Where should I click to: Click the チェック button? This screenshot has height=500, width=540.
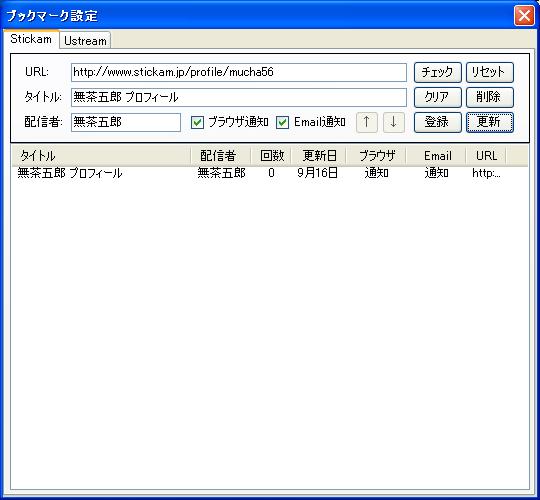(x=437, y=72)
